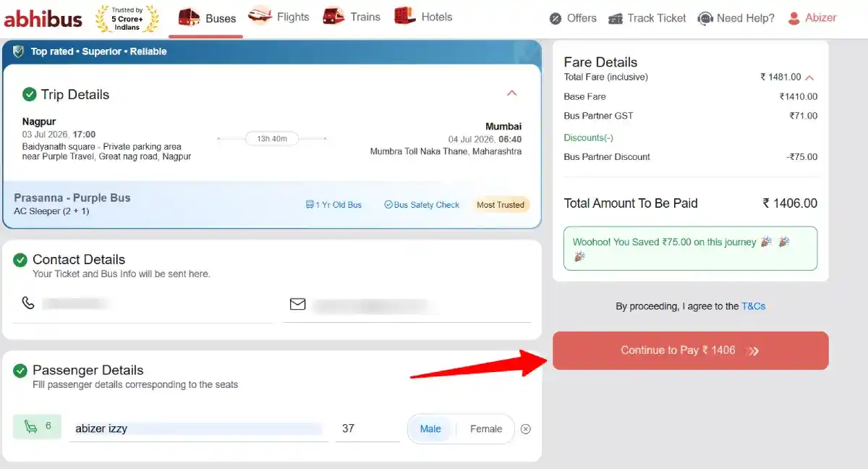Click the seat 6 icon badge
Image resolution: width=868 pixels, height=469 pixels.
[37, 427]
